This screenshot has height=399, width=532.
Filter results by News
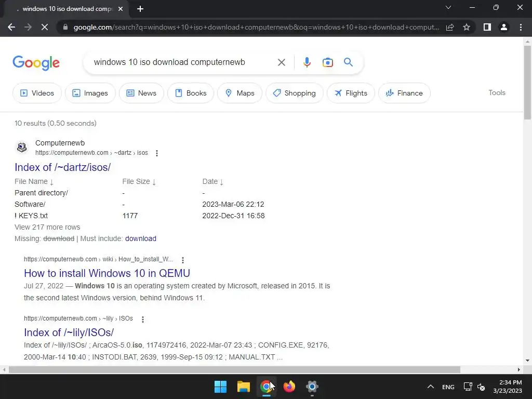pyautogui.click(x=141, y=93)
